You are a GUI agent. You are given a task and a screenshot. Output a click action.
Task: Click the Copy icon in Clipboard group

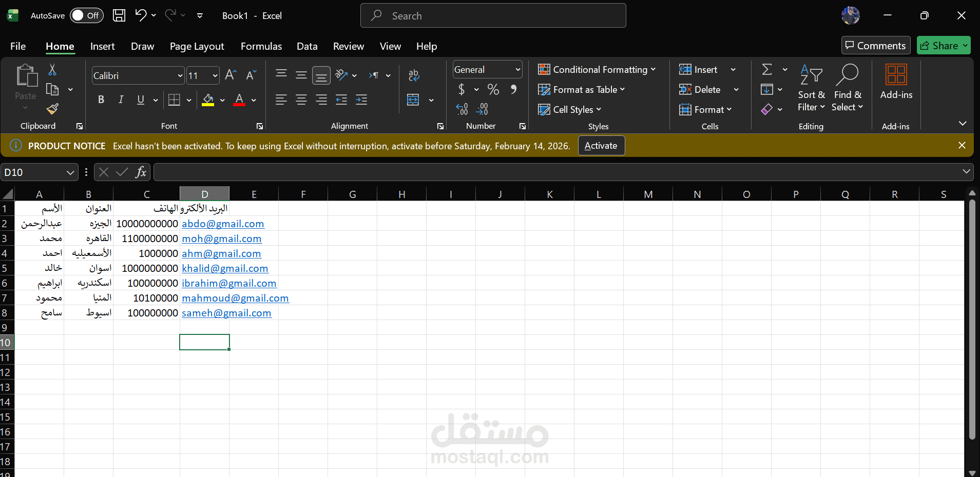(52, 89)
